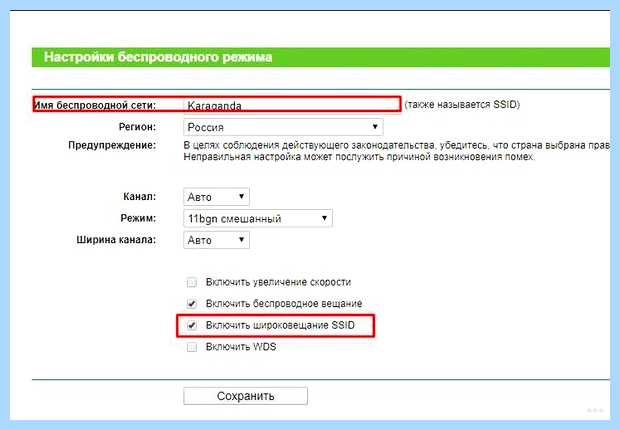The height and width of the screenshot is (430, 620).
Task: Enable the Включить увеличение скорости checkbox
Action: point(192,283)
